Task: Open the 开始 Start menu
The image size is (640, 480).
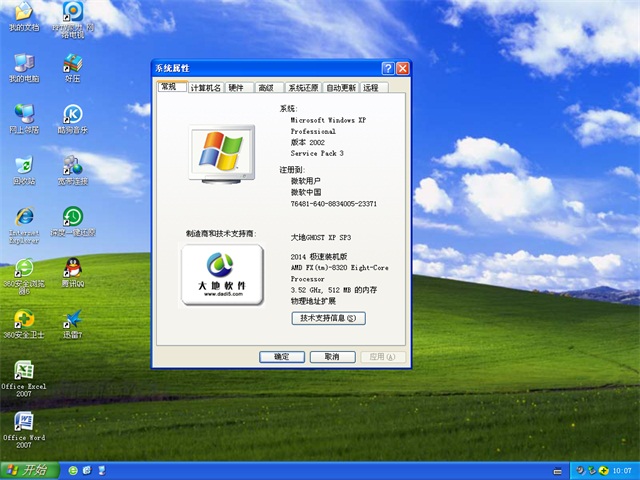Action: coord(28,469)
